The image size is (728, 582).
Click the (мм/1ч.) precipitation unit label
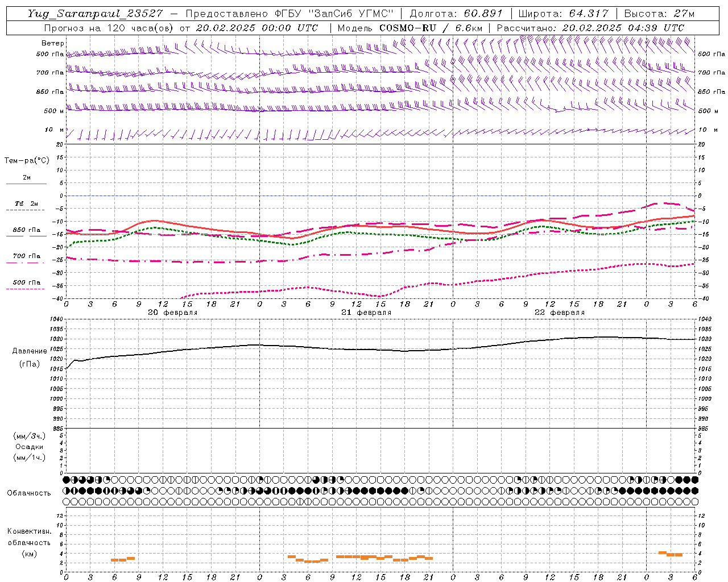[30, 458]
